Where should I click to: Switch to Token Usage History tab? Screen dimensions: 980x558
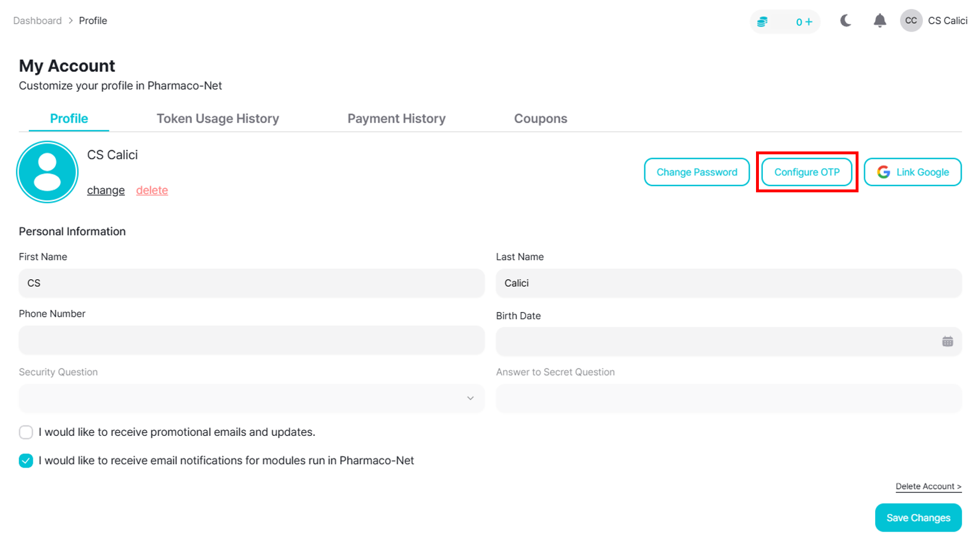click(x=218, y=119)
